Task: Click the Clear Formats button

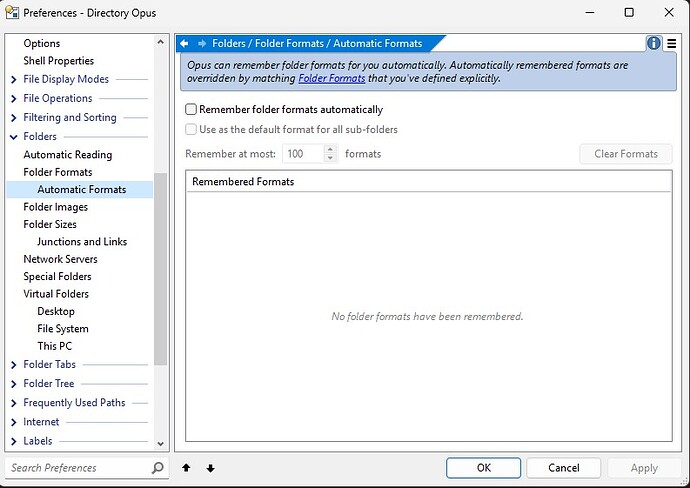Action: 626,154
